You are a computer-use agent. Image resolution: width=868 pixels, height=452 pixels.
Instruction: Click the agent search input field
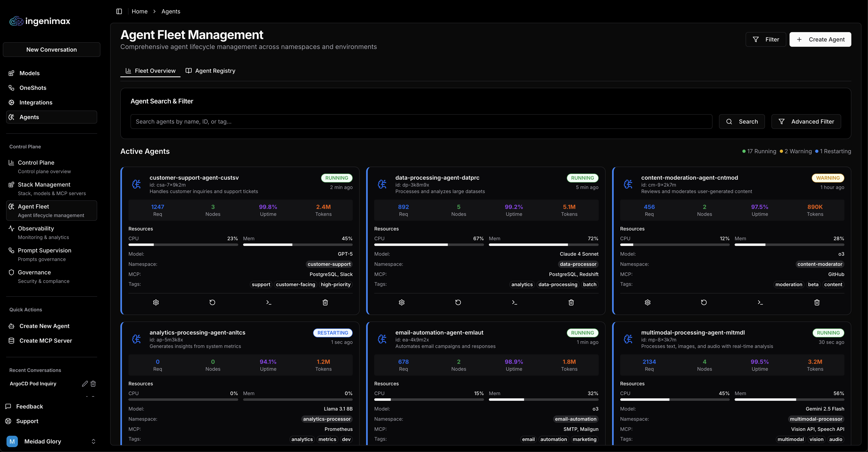pos(421,122)
